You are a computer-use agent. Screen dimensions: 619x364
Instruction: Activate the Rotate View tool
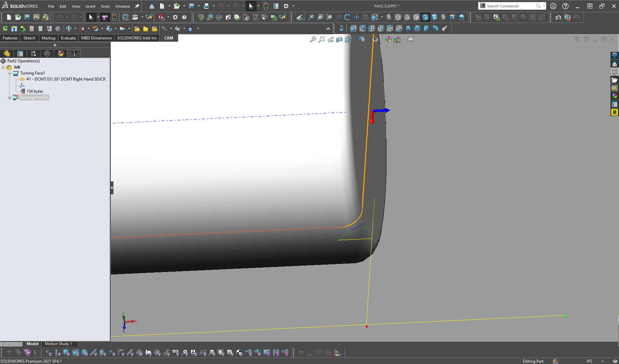point(347,17)
